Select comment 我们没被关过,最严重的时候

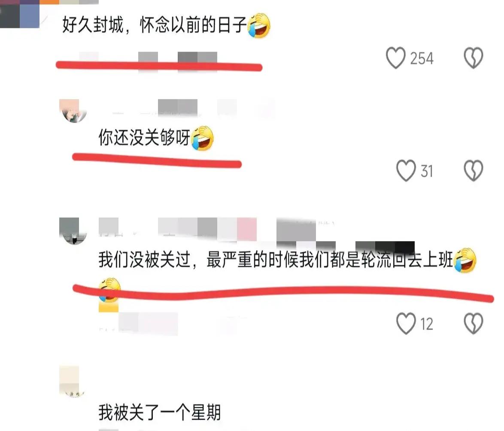(276, 260)
